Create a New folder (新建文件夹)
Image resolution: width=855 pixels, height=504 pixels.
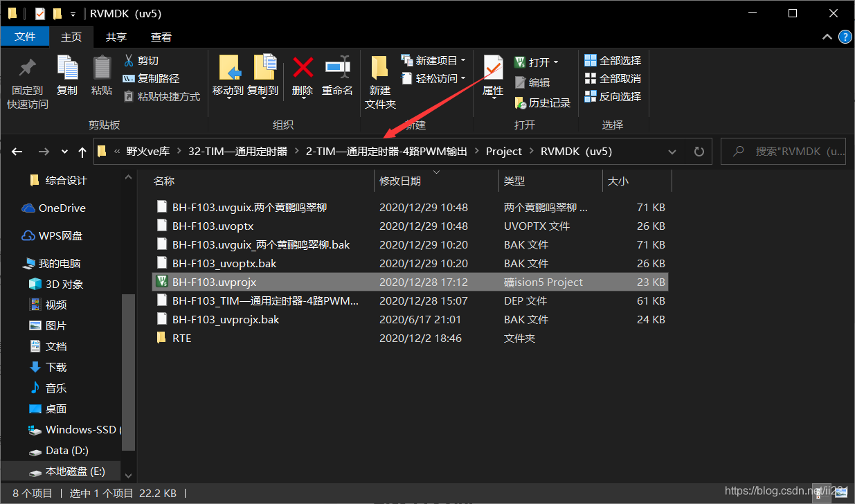(x=380, y=83)
